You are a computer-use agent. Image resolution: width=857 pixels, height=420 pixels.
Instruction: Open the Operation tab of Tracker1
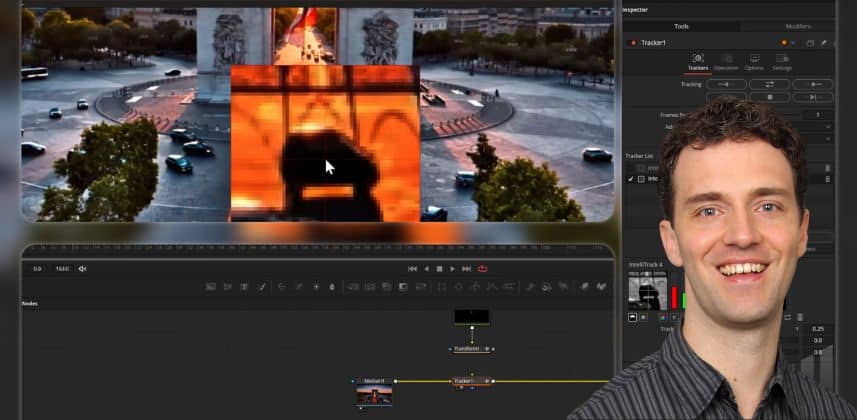coord(726,62)
